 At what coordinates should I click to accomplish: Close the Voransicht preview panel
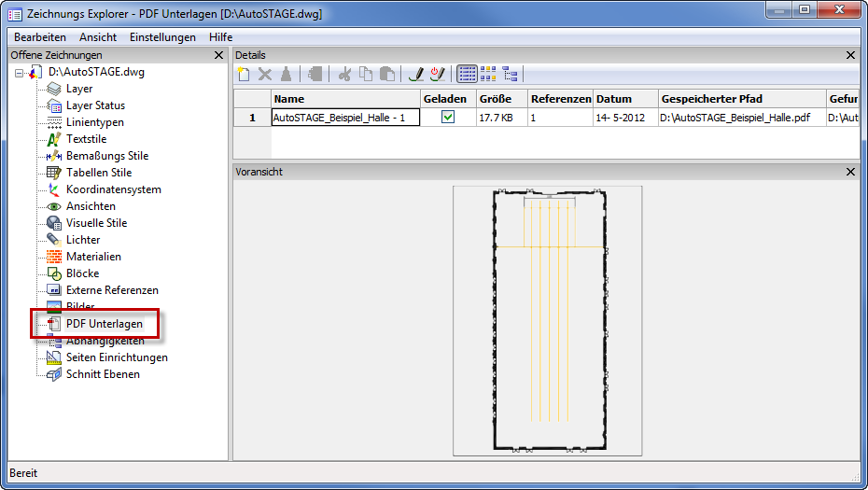tap(850, 172)
